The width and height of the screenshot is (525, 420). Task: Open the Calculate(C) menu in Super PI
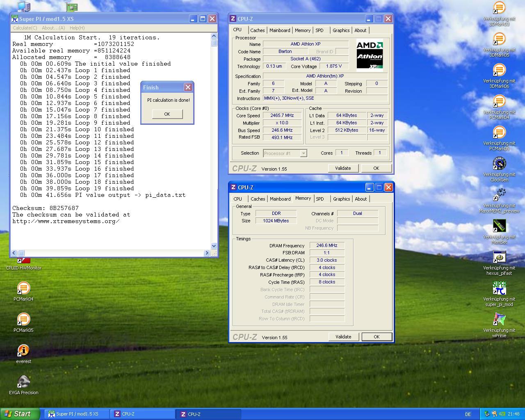click(x=25, y=28)
